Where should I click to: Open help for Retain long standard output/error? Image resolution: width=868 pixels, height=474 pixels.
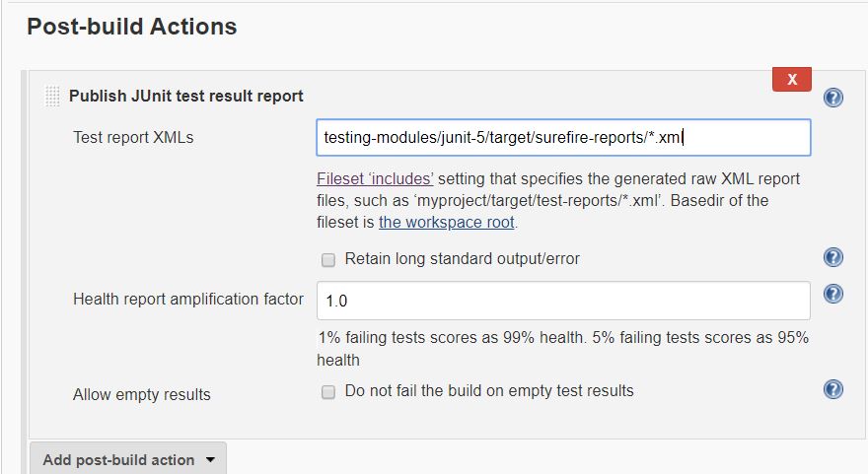[833, 257]
